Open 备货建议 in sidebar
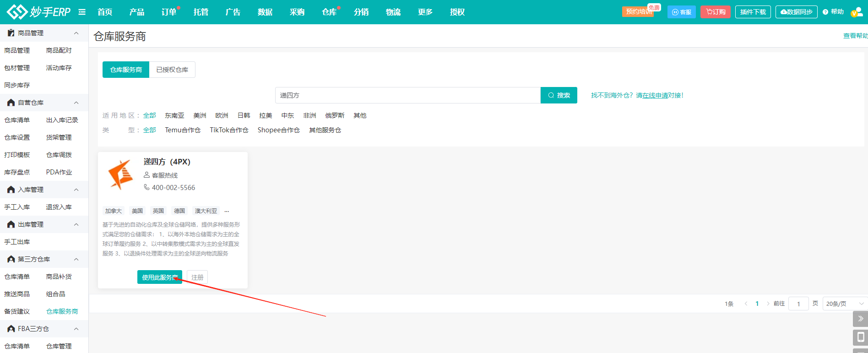Image resolution: width=868 pixels, height=353 pixels. (17, 311)
